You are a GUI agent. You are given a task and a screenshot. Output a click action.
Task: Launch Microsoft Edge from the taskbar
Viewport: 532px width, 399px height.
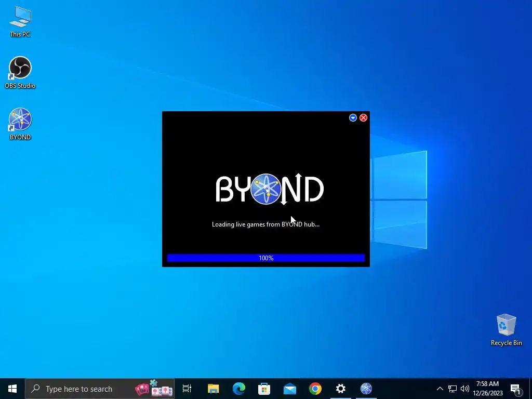coord(239,389)
